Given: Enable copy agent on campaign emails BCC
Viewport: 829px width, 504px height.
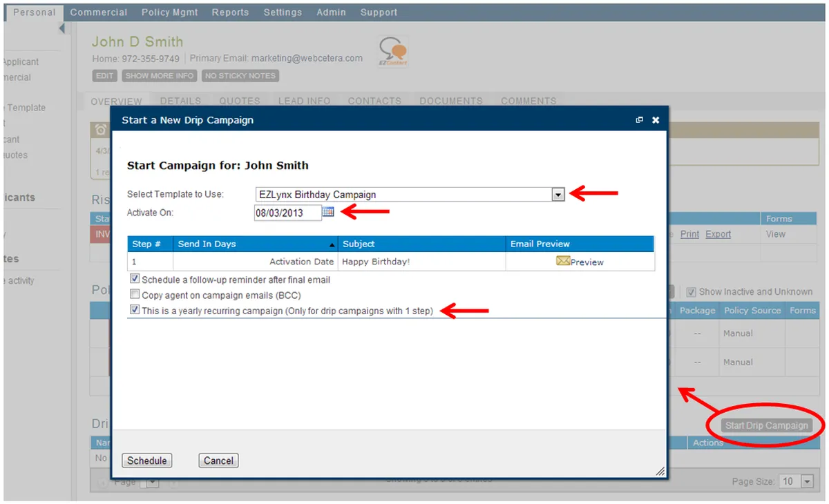Looking at the screenshot, I should point(135,295).
